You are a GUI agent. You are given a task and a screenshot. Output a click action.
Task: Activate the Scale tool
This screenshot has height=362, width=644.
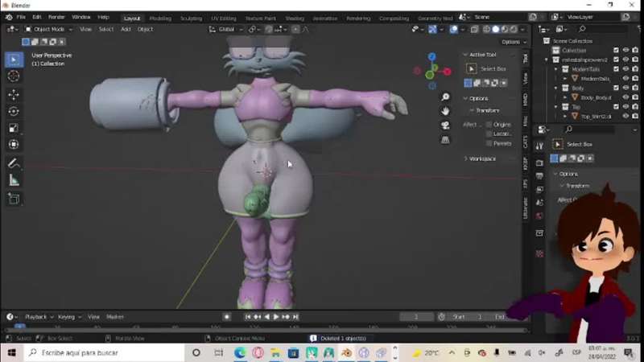[x=14, y=128]
